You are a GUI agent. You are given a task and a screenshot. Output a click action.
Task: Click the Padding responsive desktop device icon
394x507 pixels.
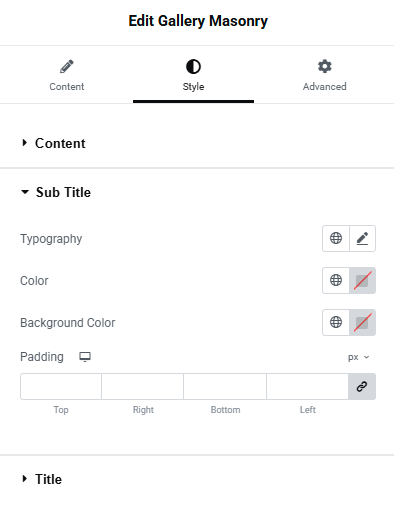coord(85,357)
